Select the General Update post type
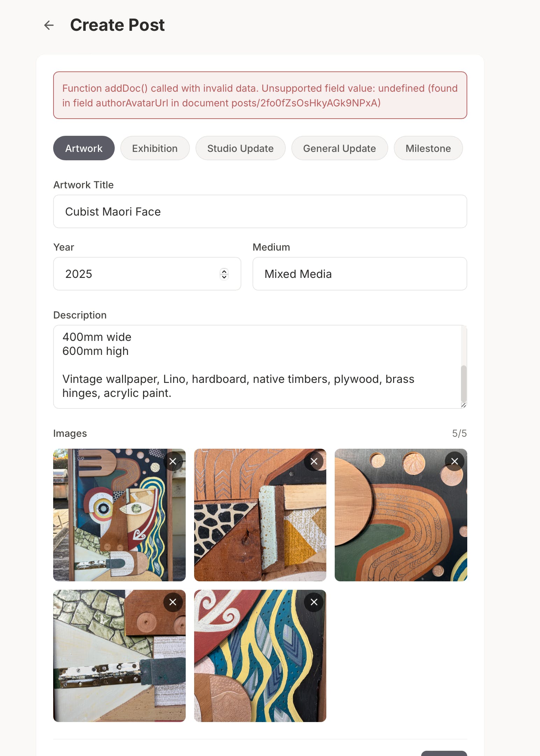The image size is (540, 756). point(340,148)
